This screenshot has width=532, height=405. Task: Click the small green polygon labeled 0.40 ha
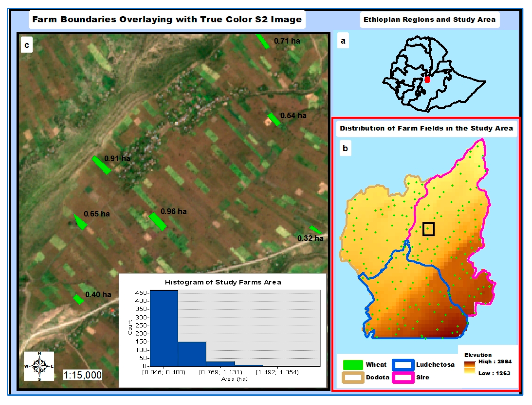coord(78,299)
